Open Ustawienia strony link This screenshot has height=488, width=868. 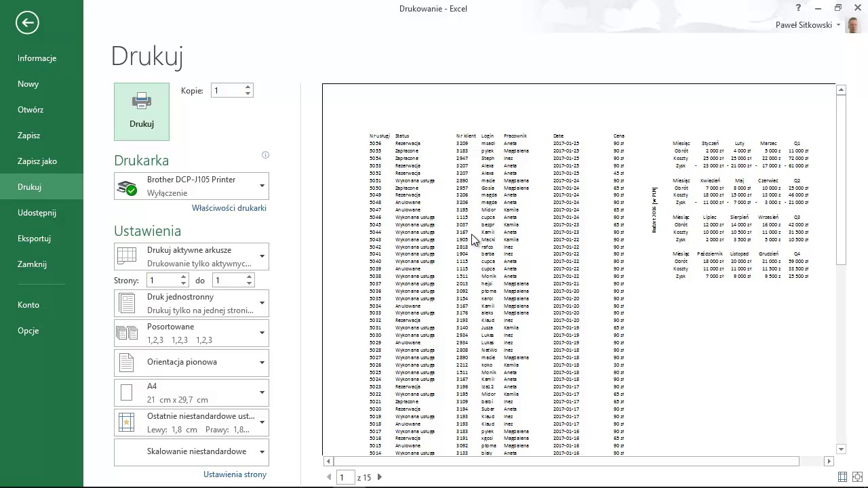235,474
